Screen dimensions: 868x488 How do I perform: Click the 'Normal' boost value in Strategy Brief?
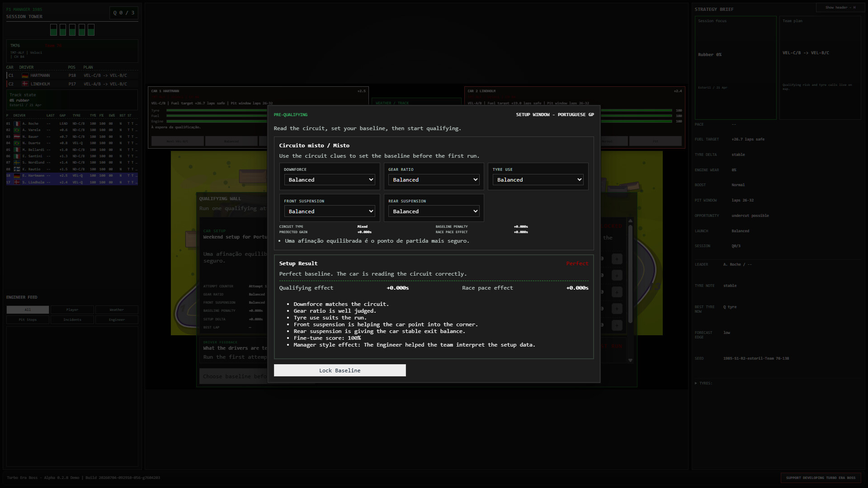pos(738,185)
